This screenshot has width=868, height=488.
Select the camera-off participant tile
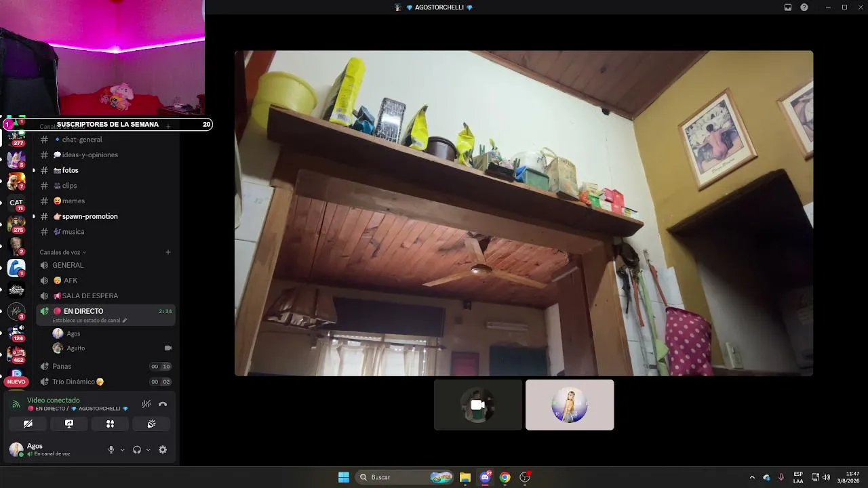(478, 405)
